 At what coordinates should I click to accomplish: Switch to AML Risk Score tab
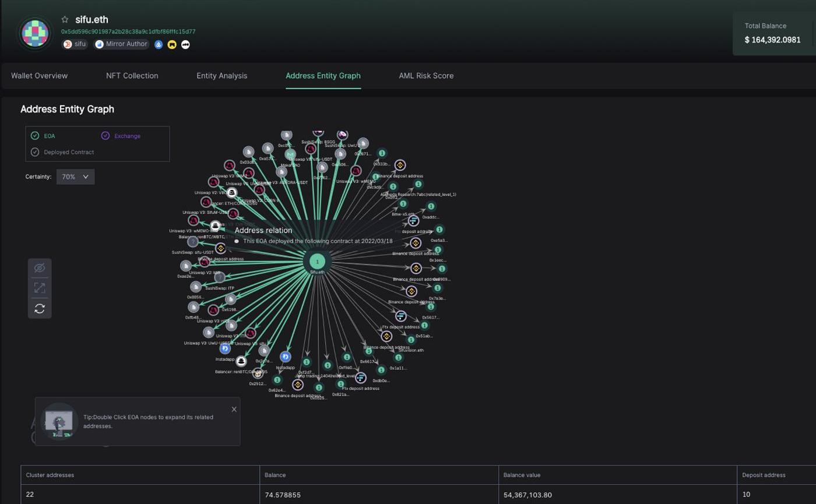(x=426, y=76)
